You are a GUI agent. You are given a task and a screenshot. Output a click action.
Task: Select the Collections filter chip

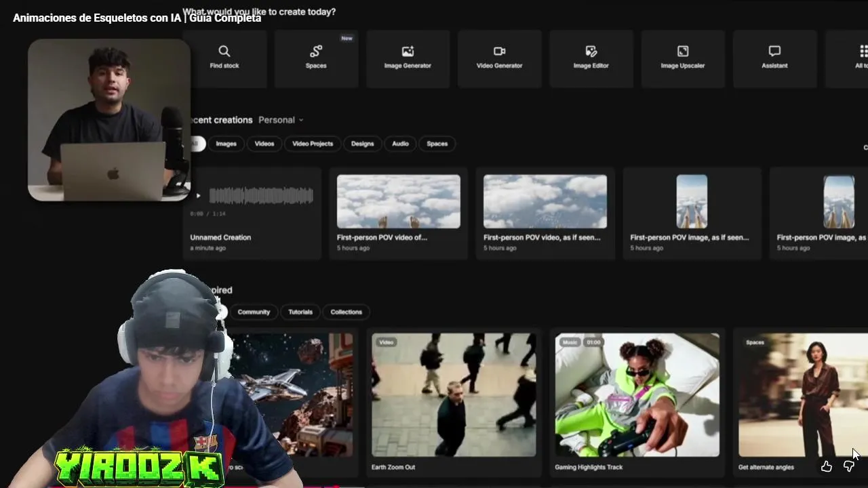coord(346,312)
